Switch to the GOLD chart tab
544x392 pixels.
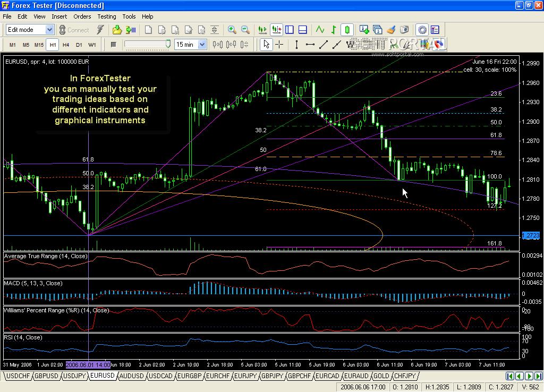click(x=381, y=376)
